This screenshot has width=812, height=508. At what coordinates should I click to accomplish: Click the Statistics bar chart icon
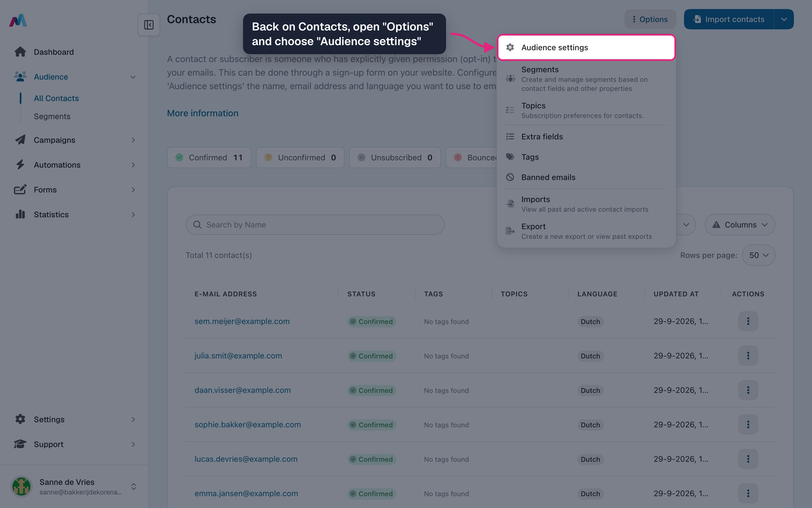coord(20,214)
